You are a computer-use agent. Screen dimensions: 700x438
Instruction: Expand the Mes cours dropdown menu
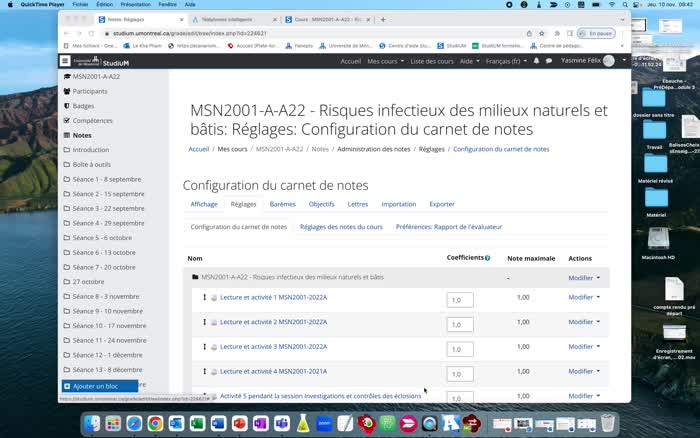[x=385, y=61]
